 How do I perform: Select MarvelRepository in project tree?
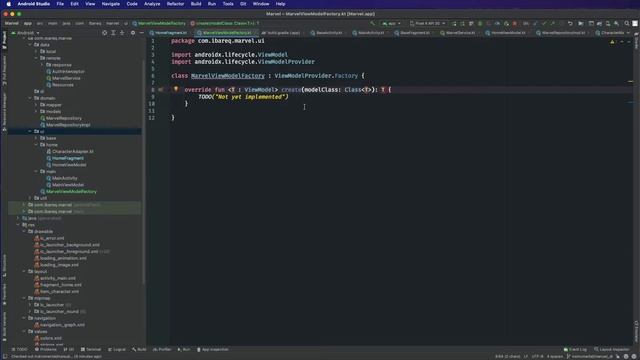point(61,118)
